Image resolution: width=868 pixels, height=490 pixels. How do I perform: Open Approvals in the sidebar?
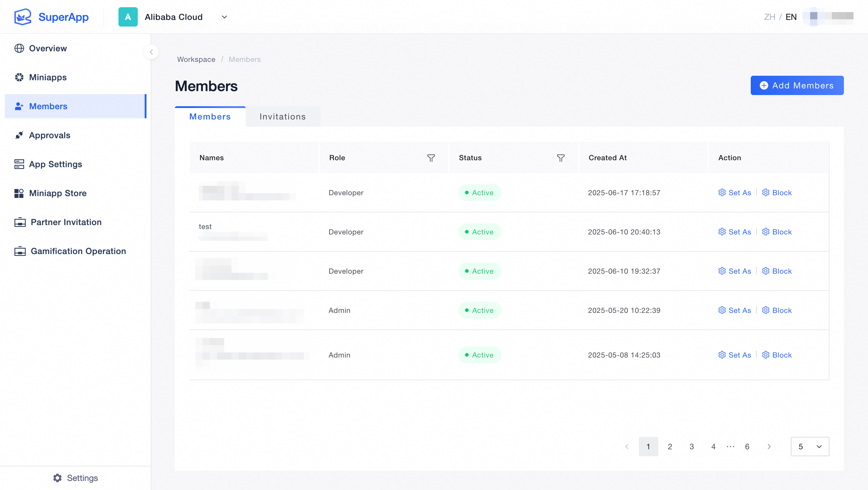49,135
